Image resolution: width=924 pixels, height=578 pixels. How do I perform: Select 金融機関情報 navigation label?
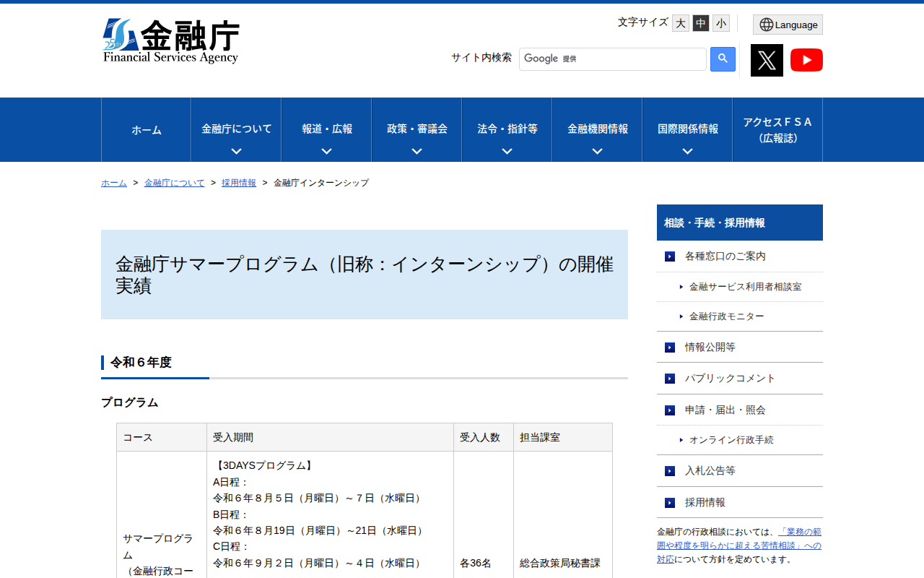[598, 129]
